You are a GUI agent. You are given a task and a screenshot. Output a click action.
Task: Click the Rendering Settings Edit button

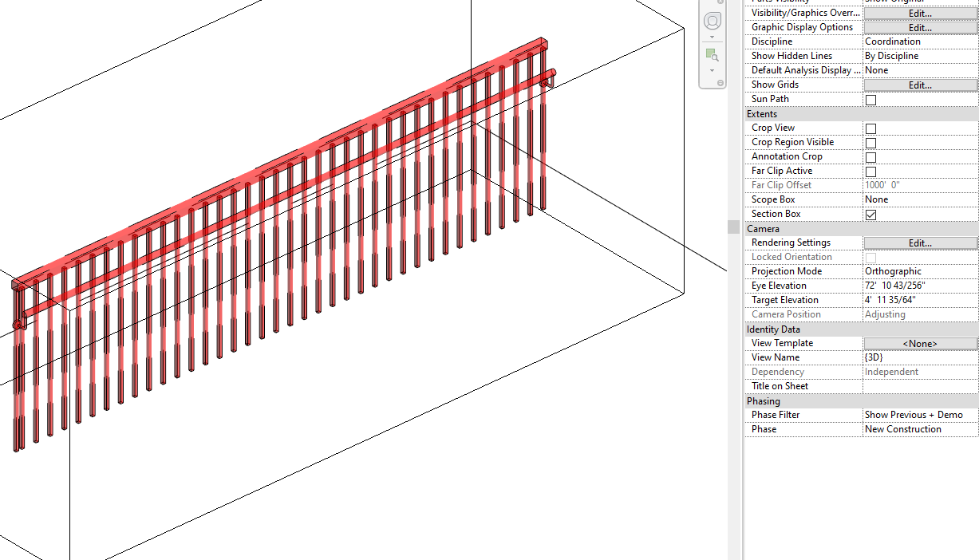click(x=919, y=243)
